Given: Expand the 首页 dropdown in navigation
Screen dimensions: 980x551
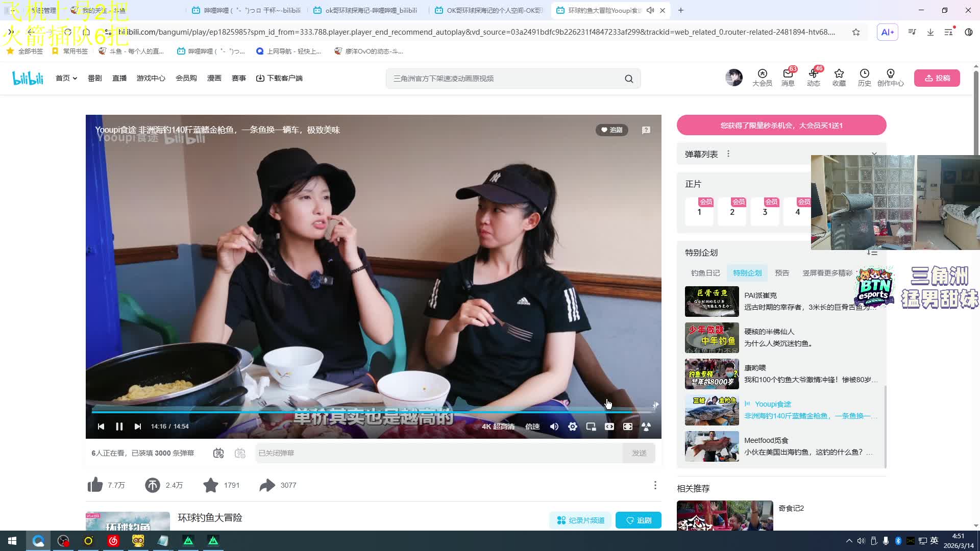Looking at the screenshot, I should 66,78.
